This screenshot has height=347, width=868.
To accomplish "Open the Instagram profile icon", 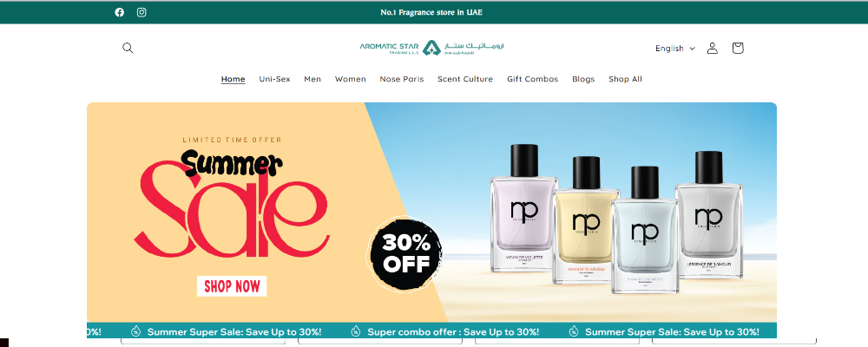I will [141, 12].
